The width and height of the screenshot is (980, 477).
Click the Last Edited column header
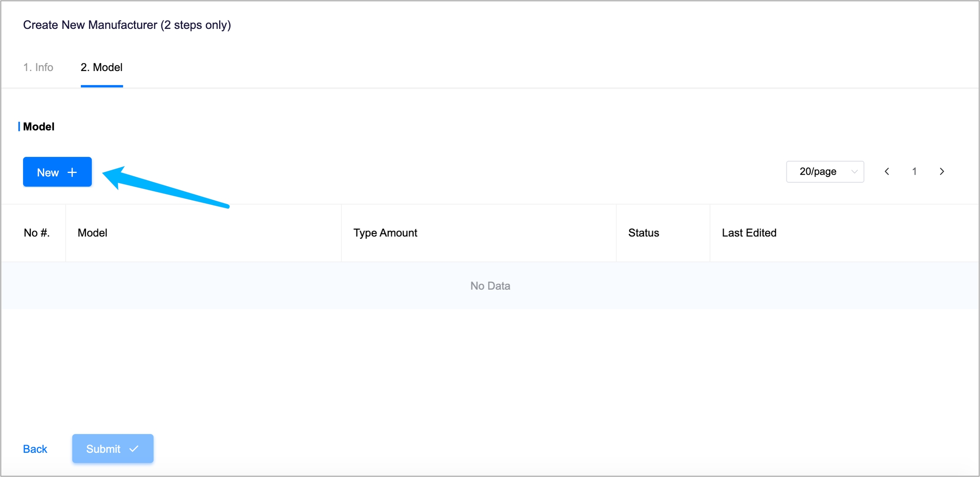[749, 233]
